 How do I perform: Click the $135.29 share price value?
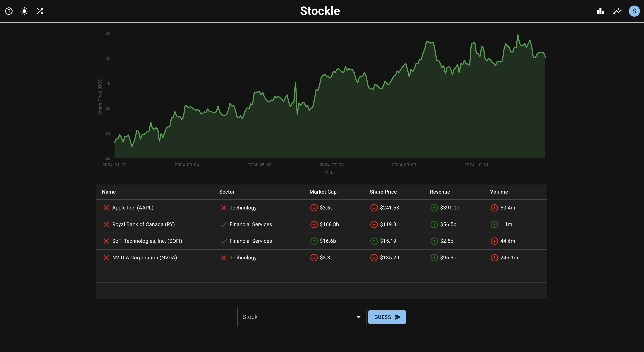[x=390, y=258]
